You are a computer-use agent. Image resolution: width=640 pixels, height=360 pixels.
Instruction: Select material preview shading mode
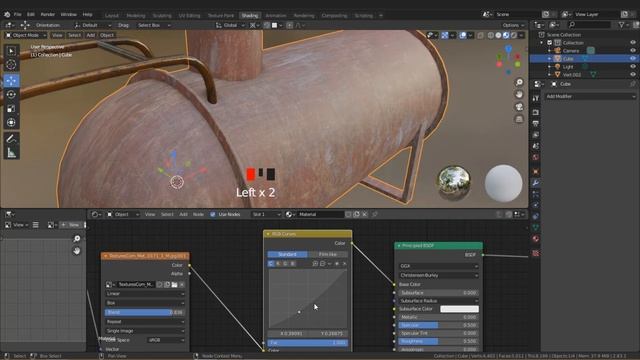[506, 36]
